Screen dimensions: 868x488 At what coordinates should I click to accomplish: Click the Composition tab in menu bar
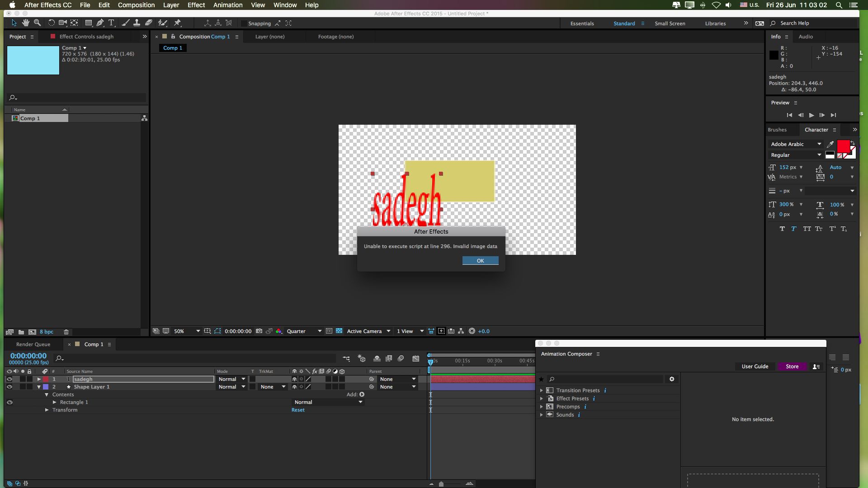pos(137,5)
